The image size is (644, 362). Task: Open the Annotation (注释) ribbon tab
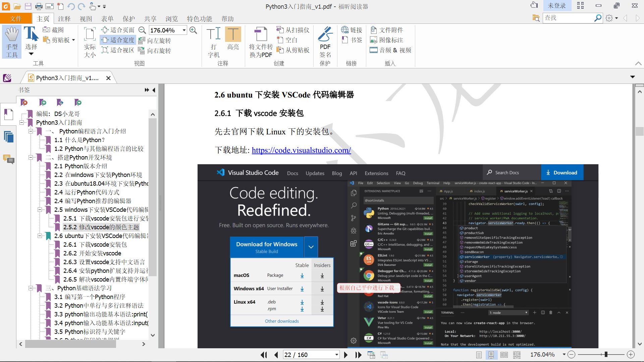64,19
